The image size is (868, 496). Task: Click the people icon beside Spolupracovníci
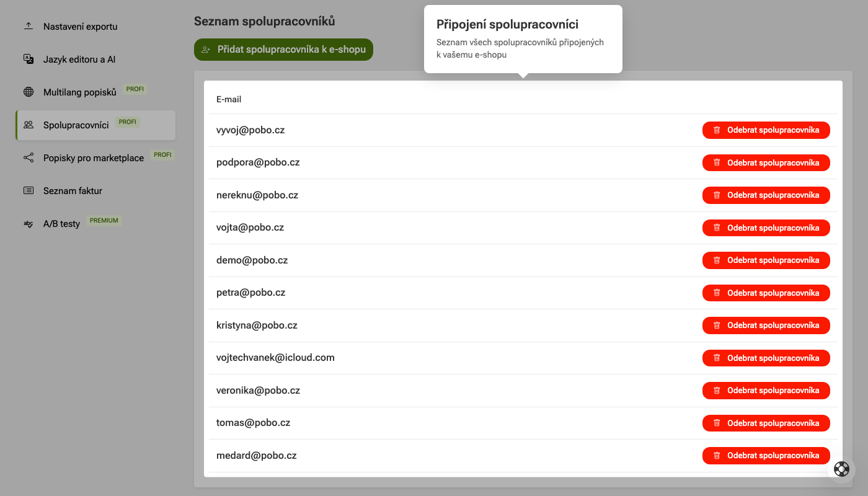pyautogui.click(x=29, y=125)
